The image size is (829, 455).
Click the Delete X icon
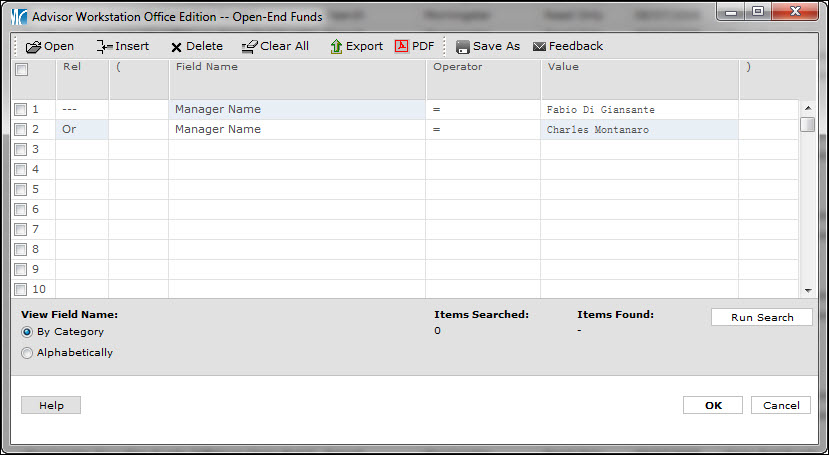(177, 47)
